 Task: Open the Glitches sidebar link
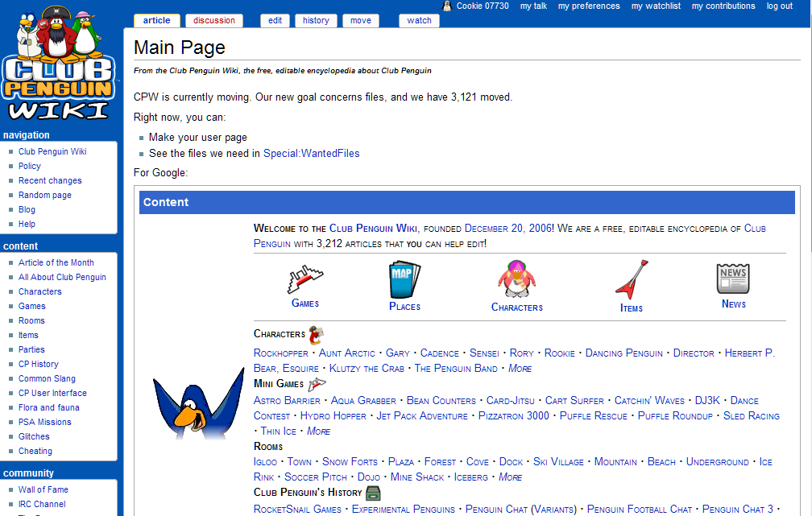click(34, 437)
